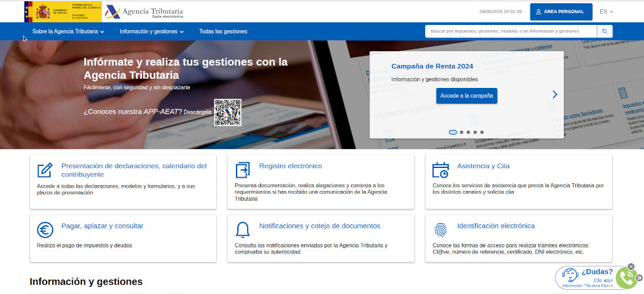Click the fingerprint Identificación electrónica icon
644x294 pixels.
[x=440, y=230]
